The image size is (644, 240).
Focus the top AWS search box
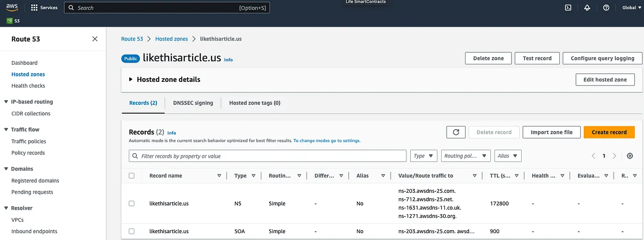tap(167, 8)
